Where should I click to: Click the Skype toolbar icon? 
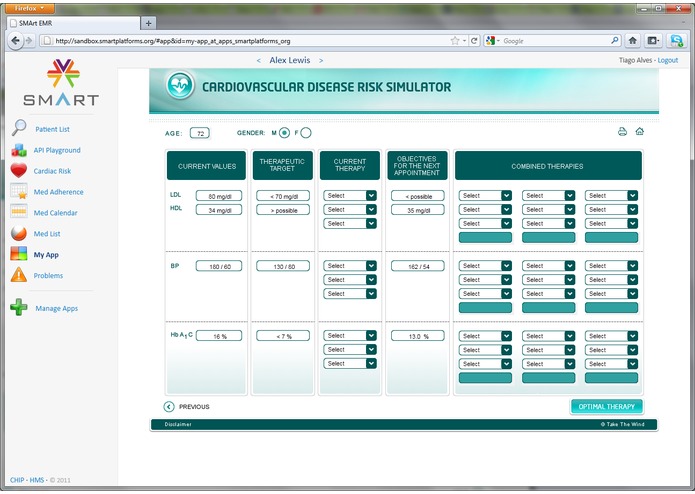point(676,41)
